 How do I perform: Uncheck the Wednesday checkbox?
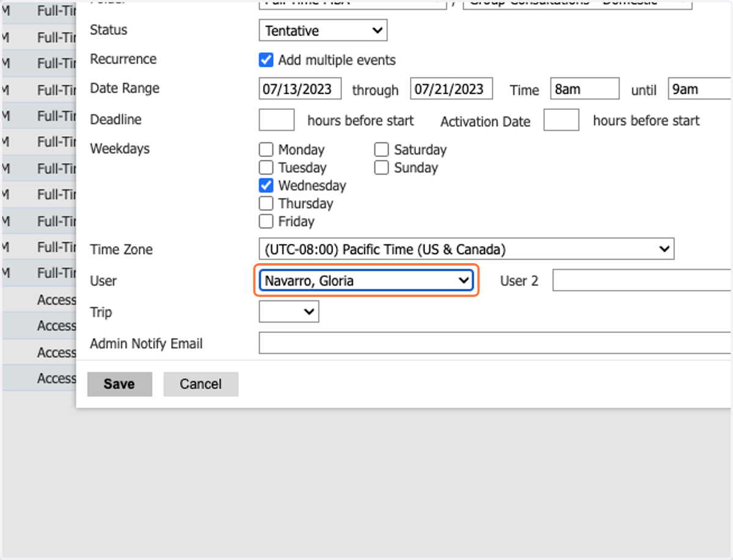(266, 185)
